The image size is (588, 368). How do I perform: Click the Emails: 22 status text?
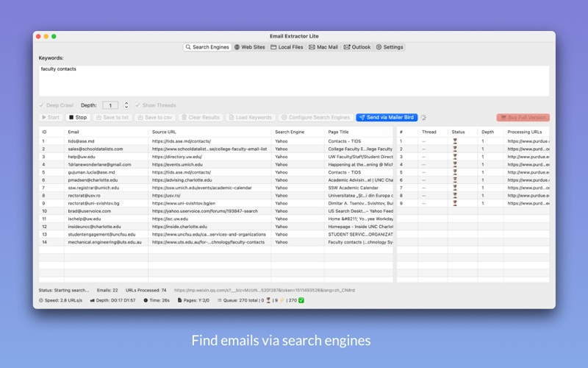107,290
